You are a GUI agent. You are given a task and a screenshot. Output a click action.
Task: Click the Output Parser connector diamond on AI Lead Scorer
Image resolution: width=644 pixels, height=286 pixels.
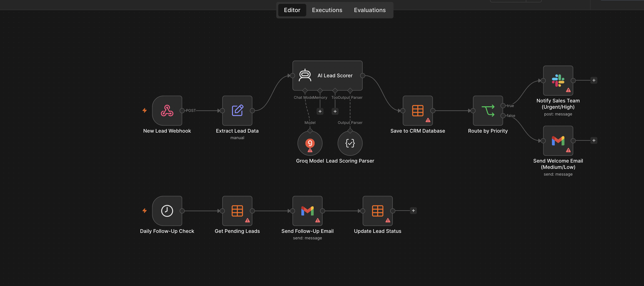click(x=350, y=91)
